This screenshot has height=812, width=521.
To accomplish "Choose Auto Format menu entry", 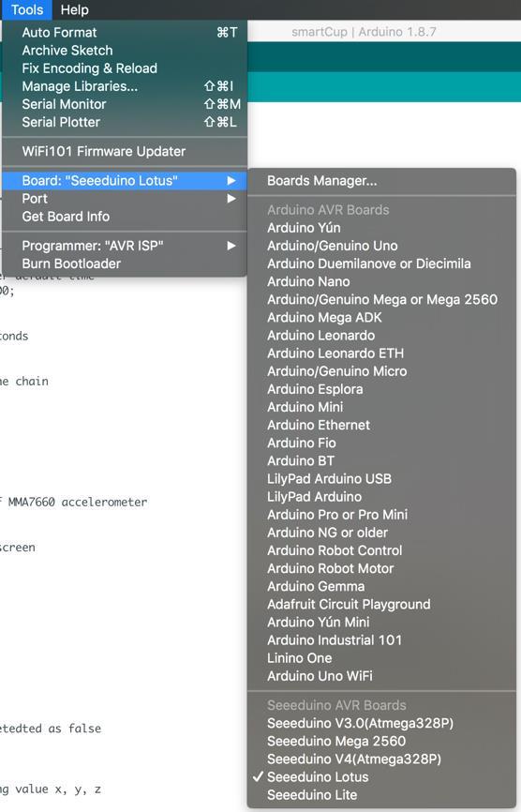I will [x=125, y=33].
